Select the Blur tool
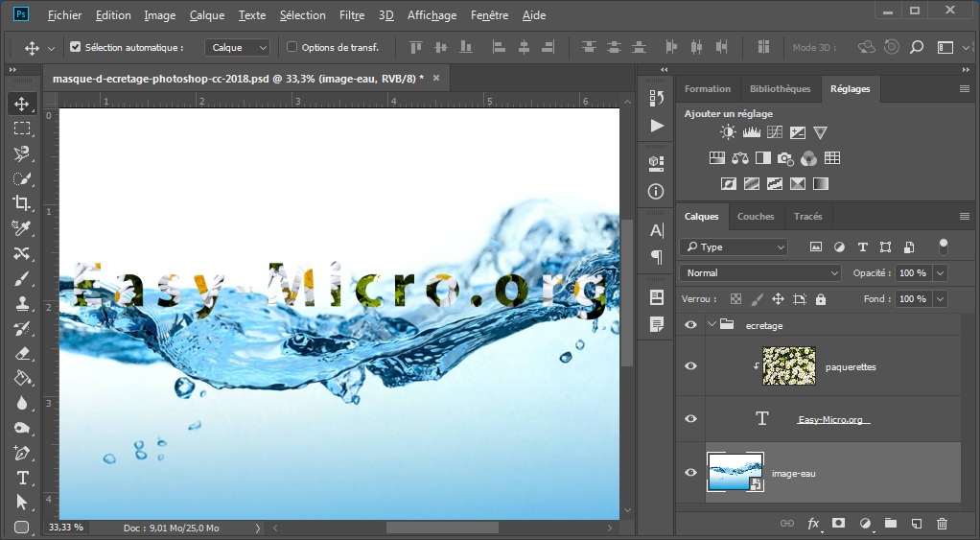 [22, 403]
